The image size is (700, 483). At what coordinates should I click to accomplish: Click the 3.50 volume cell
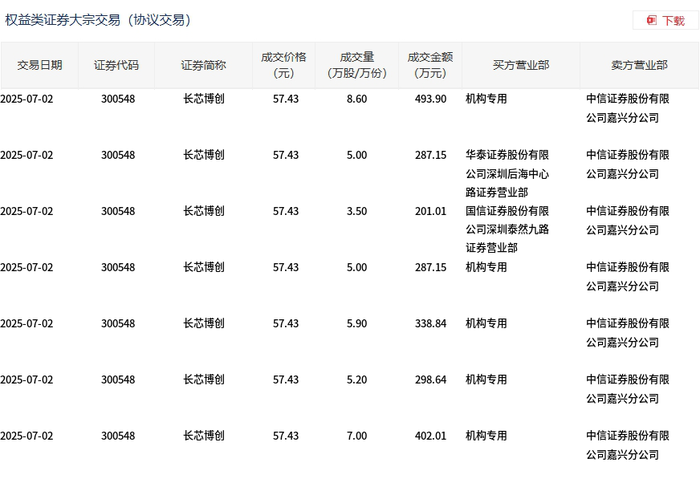pos(357,211)
